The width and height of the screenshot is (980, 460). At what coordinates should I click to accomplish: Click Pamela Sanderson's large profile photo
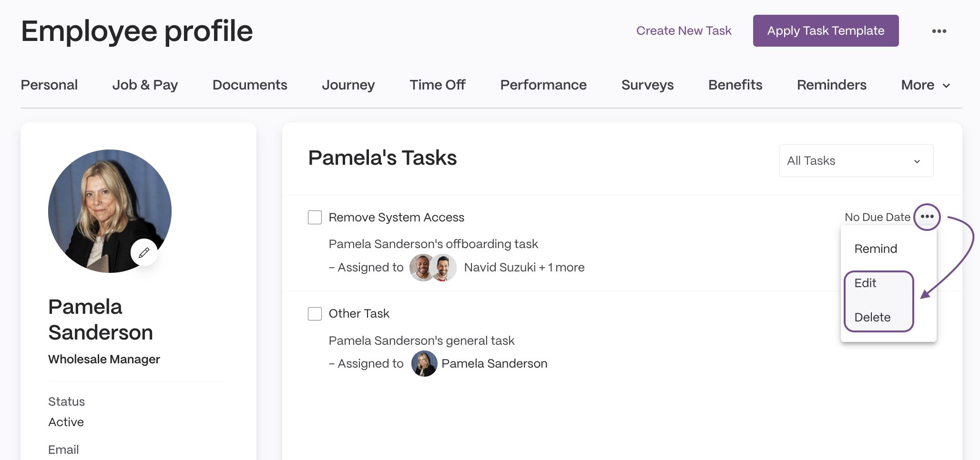click(x=110, y=211)
